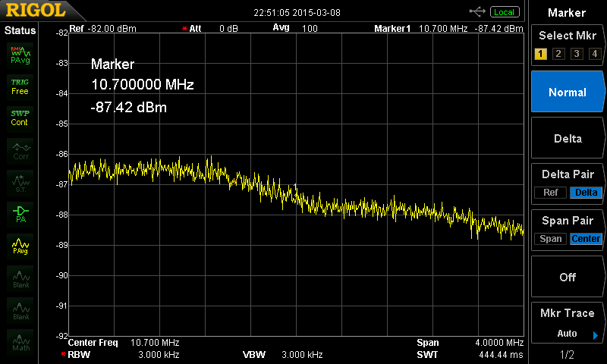This screenshot has height=364, width=607.
Task: Choose Span in Span Pair
Action: pyautogui.click(x=551, y=239)
